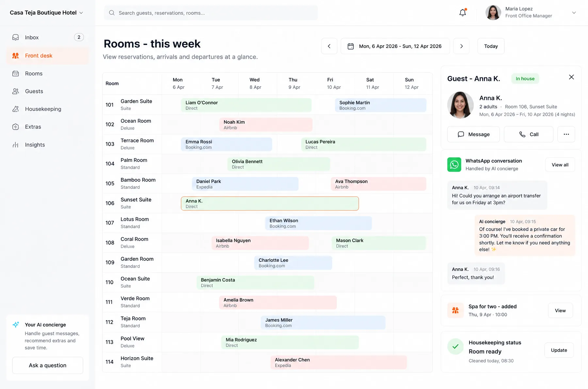Open more guest actions ellipsis menu
Screen dimensions: 588x389
[x=566, y=134]
